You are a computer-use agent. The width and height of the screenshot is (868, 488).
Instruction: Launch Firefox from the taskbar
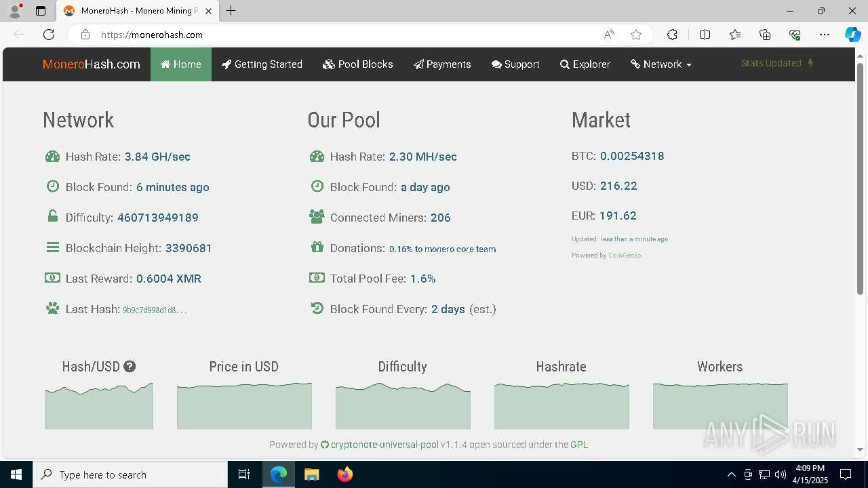[x=345, y=474]
